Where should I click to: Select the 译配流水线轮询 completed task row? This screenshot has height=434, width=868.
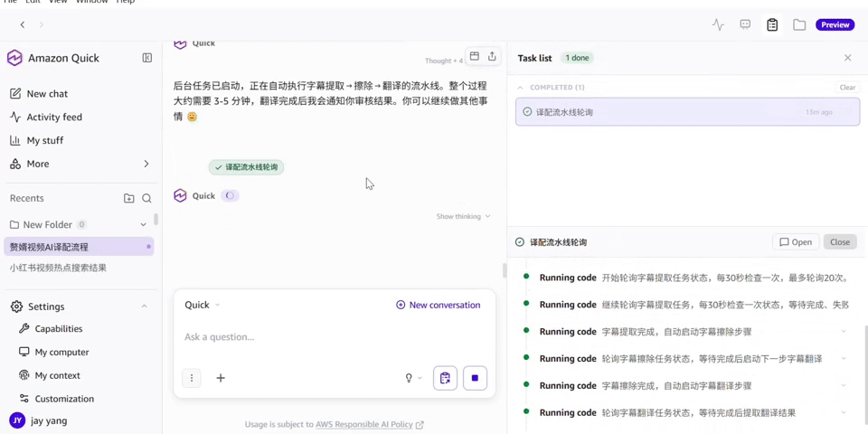pyautogui.click(x=687, y=112)
